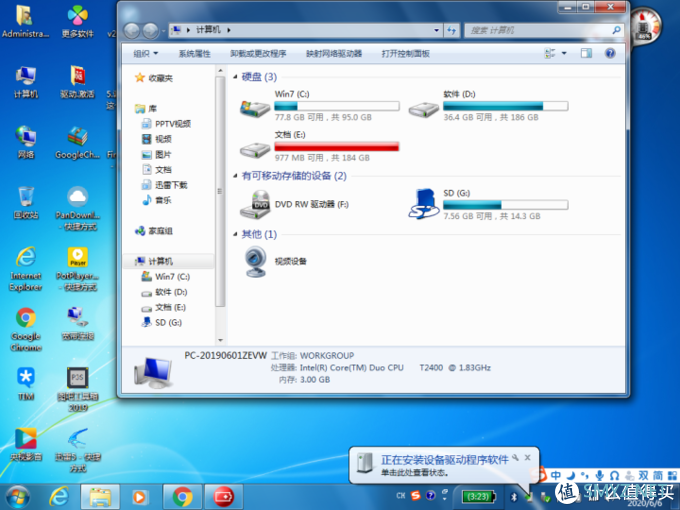Click navigation pane scrollbar up arrow
The width and height of the screenshot is (680, 510).
[x=220, y=70]
